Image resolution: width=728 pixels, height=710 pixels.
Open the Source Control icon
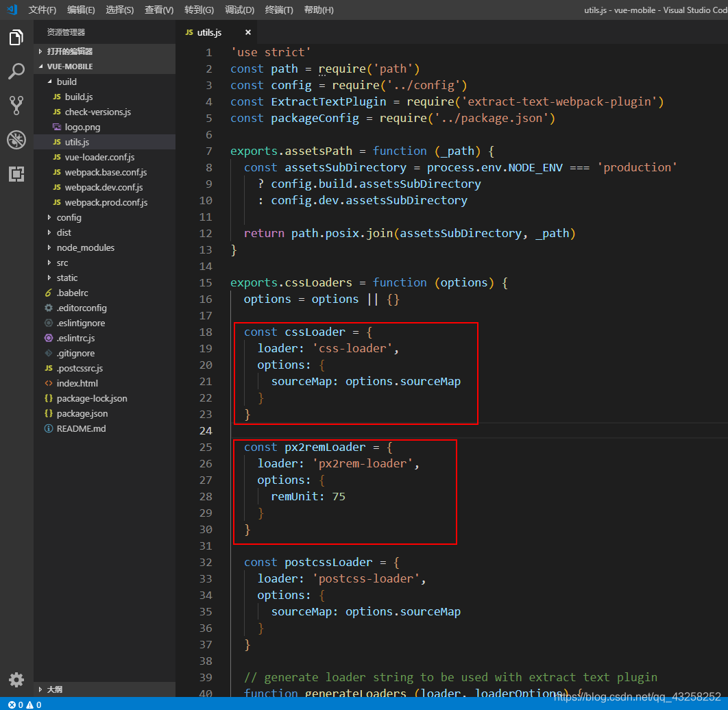(16, 105)
